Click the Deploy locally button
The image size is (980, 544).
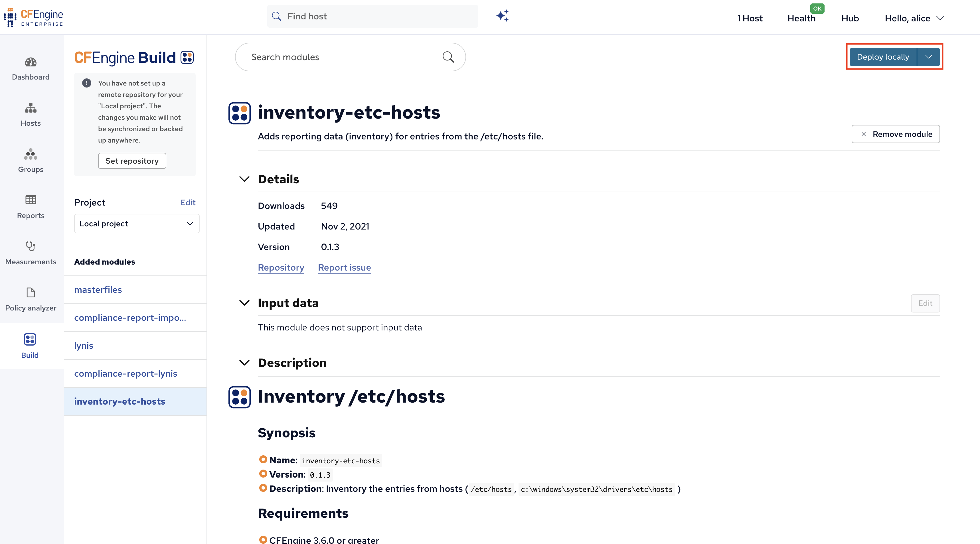coord(883,57)
